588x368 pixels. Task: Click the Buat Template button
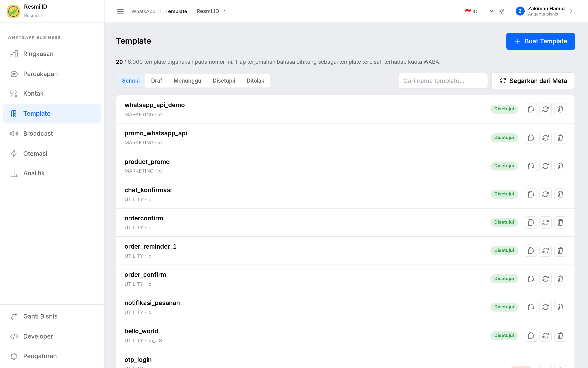[540, 41]
